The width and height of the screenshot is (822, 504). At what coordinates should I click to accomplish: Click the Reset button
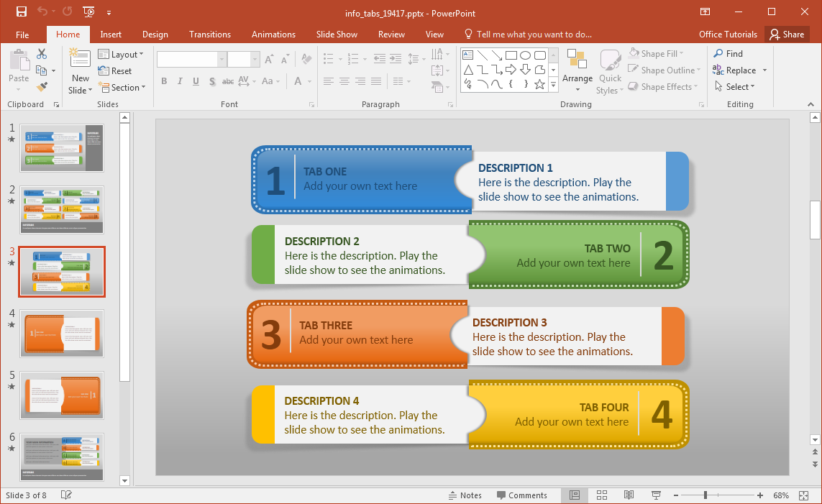coord(115,71)
